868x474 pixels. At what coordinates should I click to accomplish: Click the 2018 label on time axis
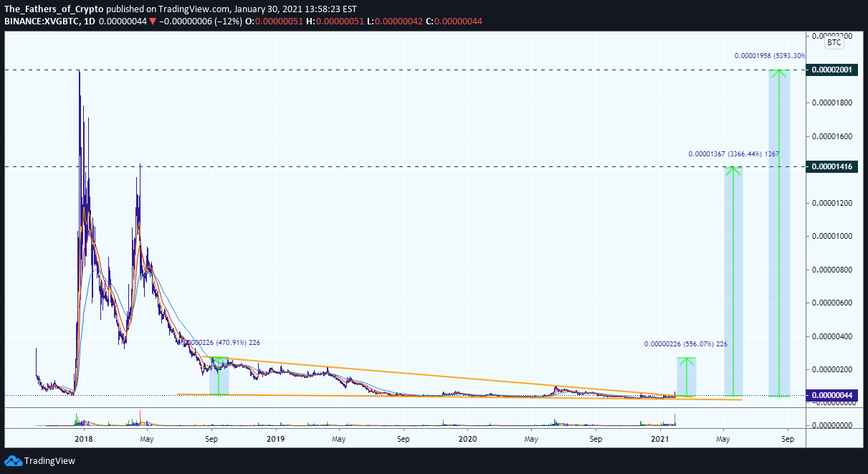[84, 438]
